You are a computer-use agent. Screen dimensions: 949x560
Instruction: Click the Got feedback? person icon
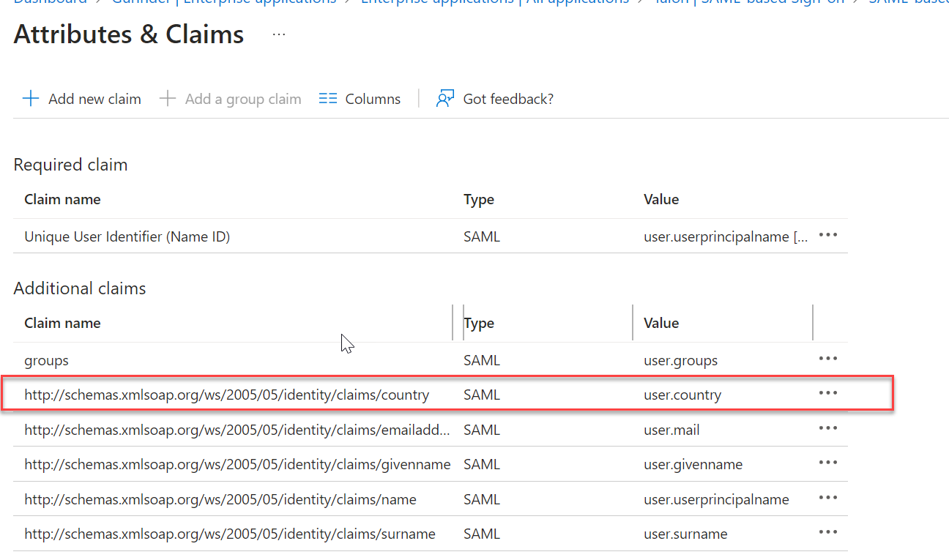[444, 97]
